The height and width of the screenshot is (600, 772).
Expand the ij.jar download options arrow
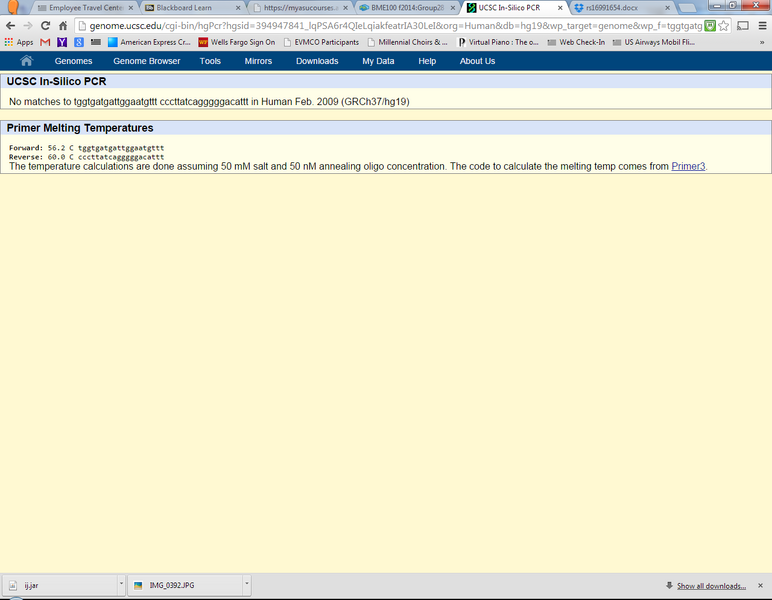coord(120,584)
